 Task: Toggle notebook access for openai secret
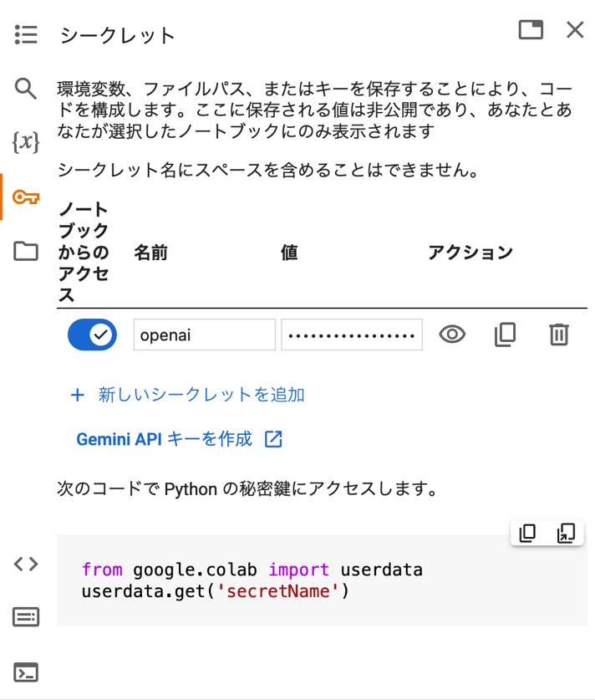pyautogui.click(x=92, y=335)
